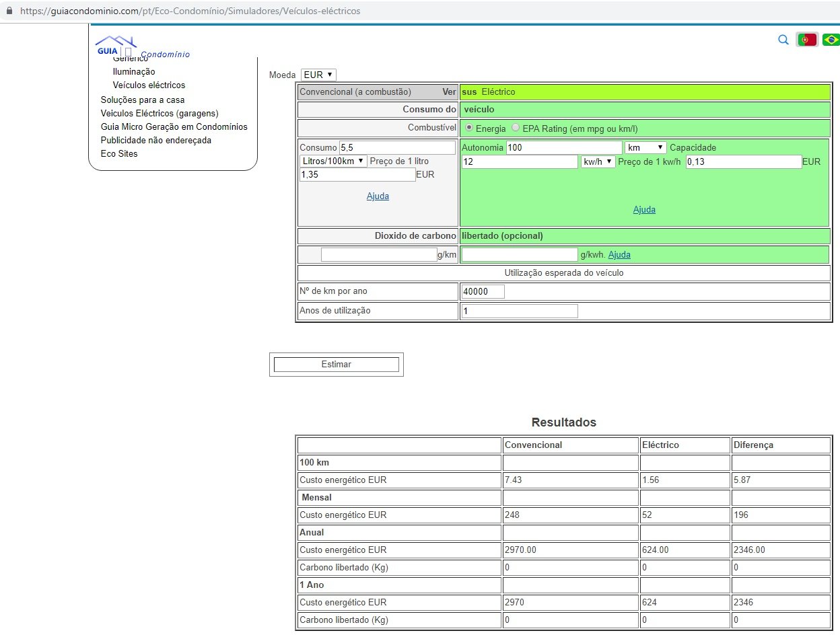
Task: Focus the Anos de utilização input
Action: [x=519, y=311]
